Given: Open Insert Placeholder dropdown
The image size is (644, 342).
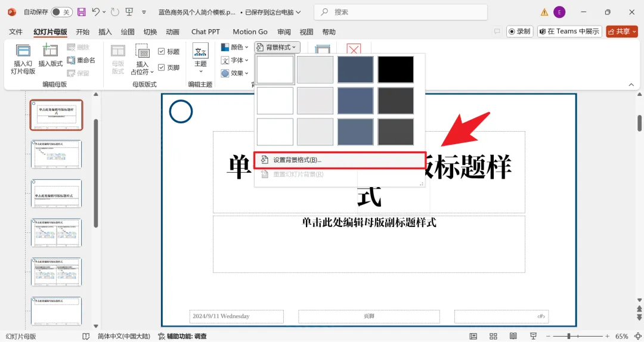Looking at the screenshot, I should click(x=142, y=60).
